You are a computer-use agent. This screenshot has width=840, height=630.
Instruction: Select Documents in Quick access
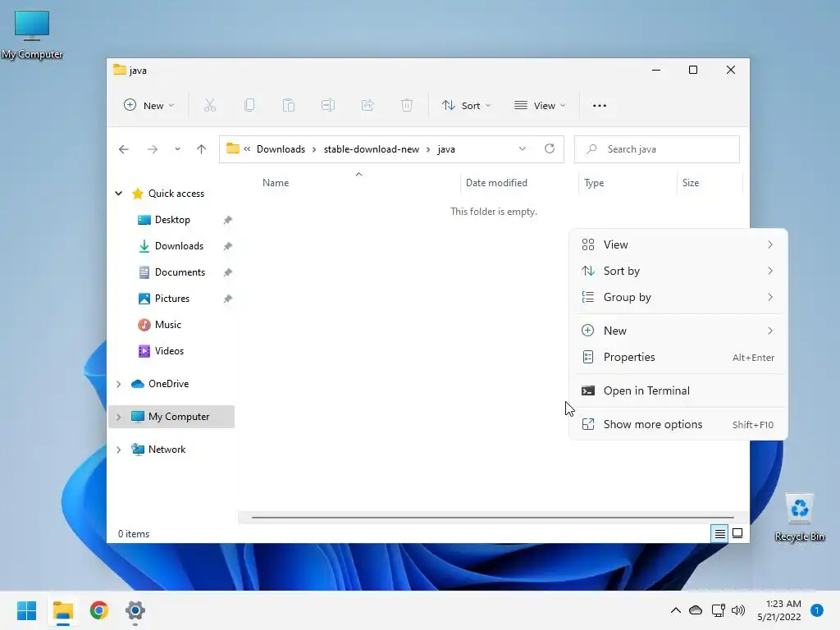[x=171, y=272]
